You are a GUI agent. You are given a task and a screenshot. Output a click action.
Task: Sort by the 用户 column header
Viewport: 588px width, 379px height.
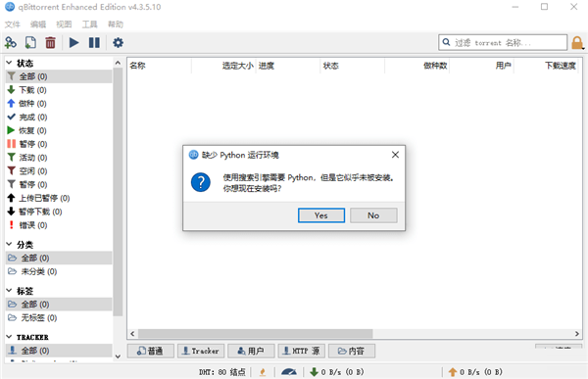(481, 66)
